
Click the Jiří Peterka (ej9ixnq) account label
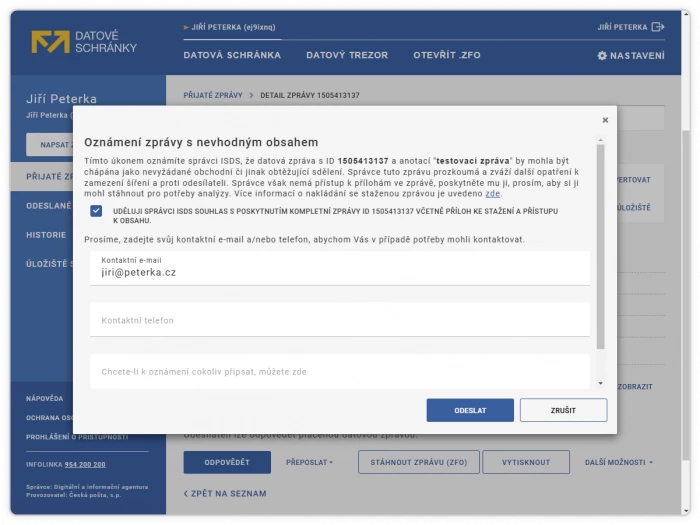pos(233,27)
